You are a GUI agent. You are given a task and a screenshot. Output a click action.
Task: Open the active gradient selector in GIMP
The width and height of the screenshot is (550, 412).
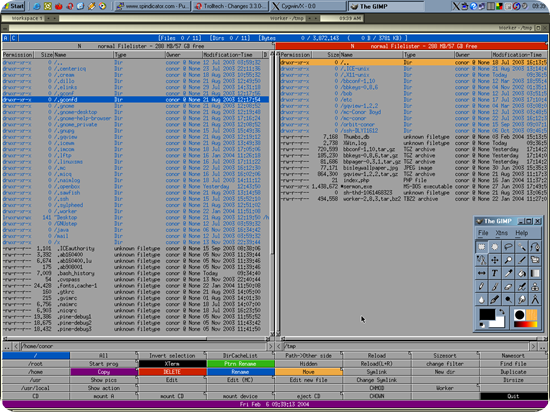525,324
